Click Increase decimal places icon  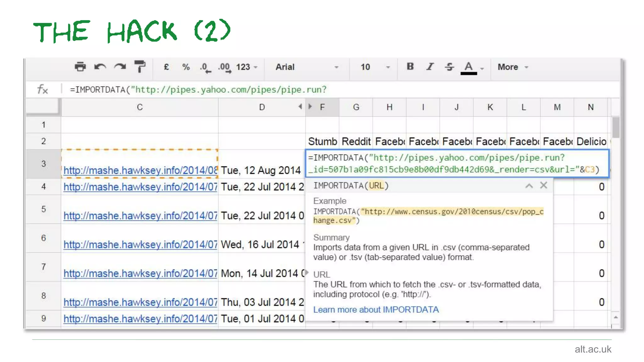tap(225, 68)
